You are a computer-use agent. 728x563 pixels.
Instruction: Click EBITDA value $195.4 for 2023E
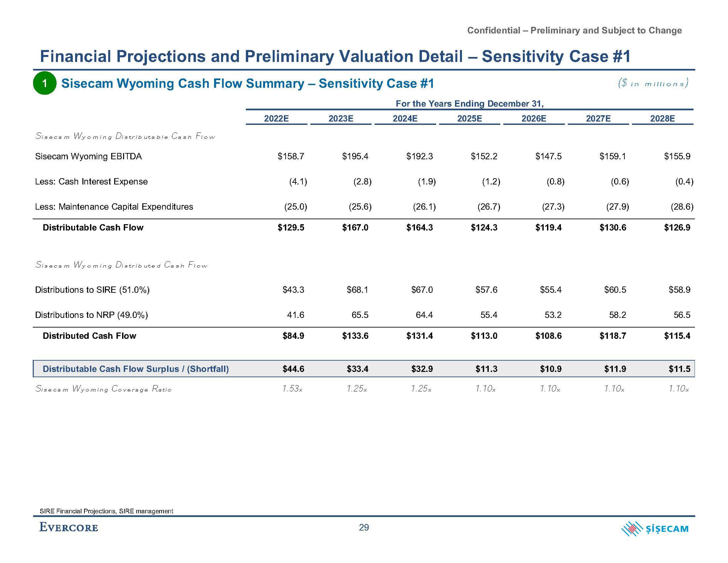[x=355, y=156]
